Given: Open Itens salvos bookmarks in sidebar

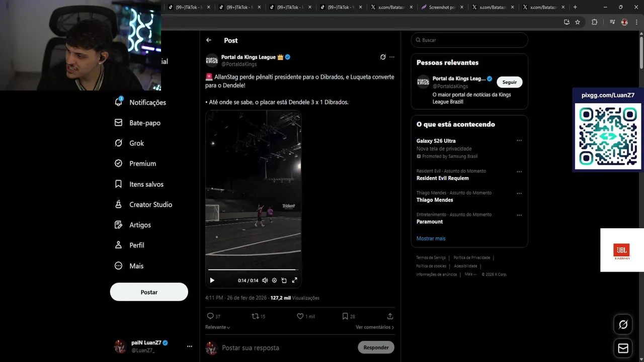Looking at the screenshot, I should pyautogui.click(x=139, y=184).
